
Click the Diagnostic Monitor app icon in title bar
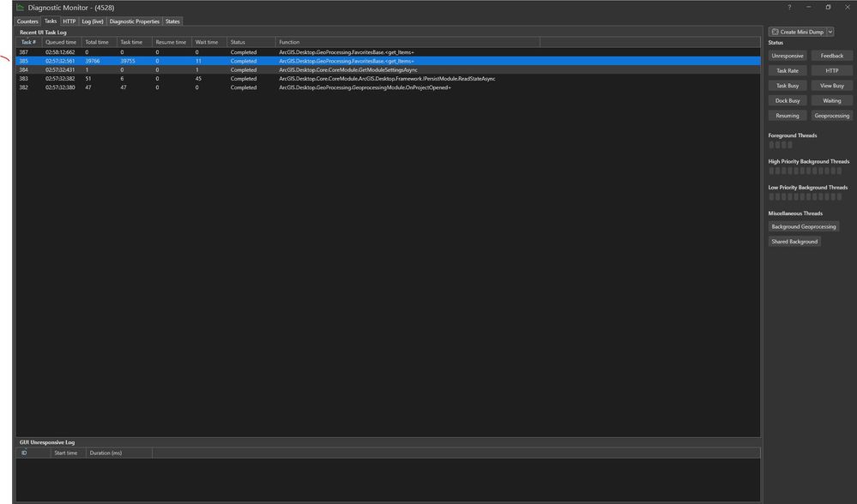coord(21,8)
